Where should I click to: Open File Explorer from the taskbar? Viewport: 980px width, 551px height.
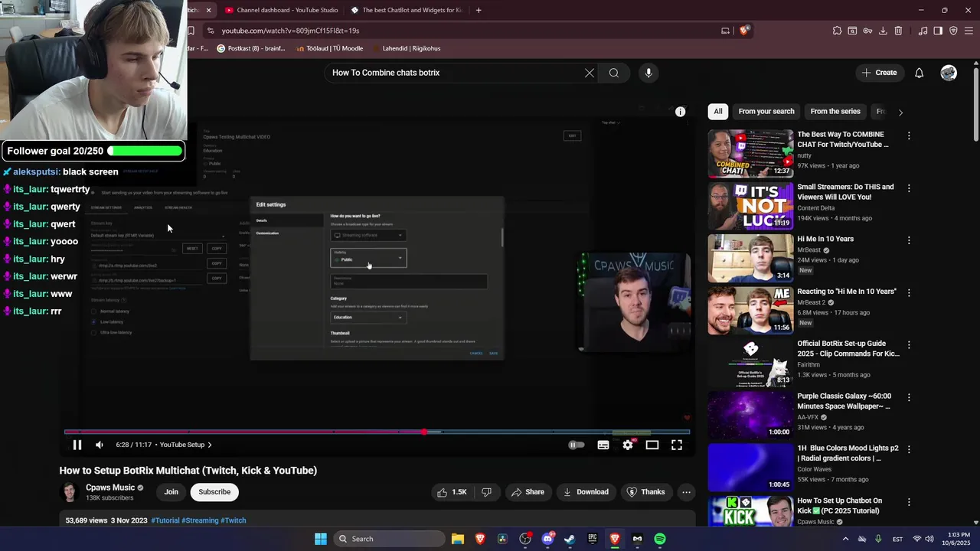click(457, 539)
